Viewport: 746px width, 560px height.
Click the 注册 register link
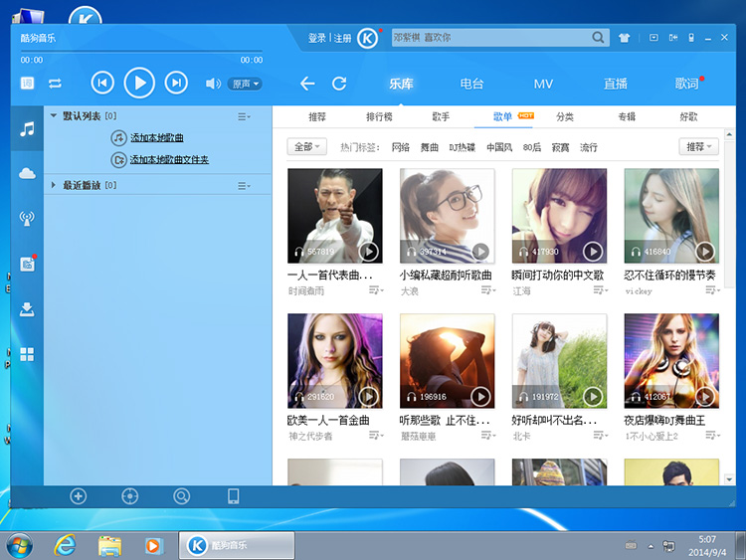coord(342,38)
